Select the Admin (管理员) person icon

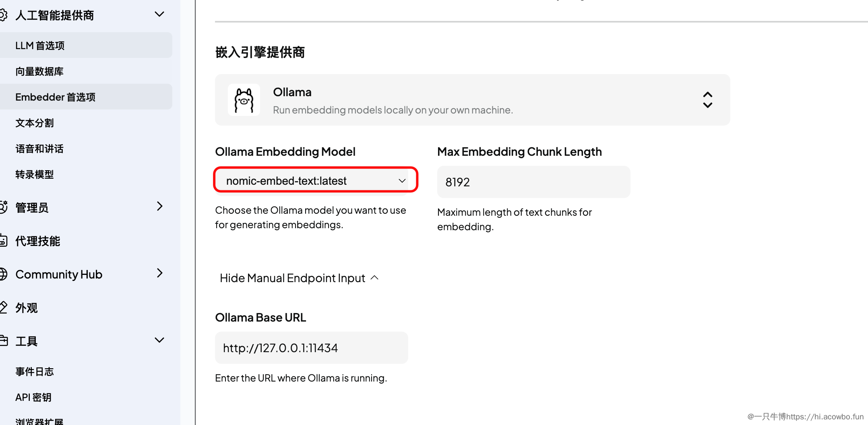point(3,207)
